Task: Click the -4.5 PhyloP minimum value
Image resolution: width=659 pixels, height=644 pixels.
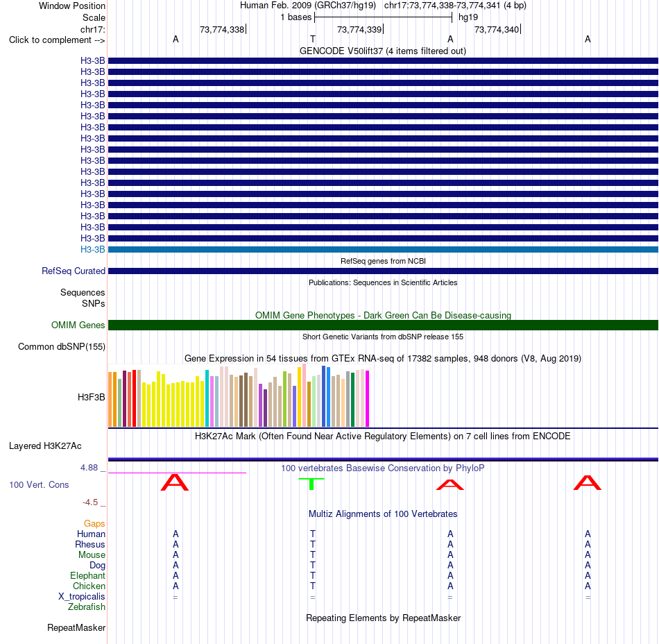Action: click(90, 502)
